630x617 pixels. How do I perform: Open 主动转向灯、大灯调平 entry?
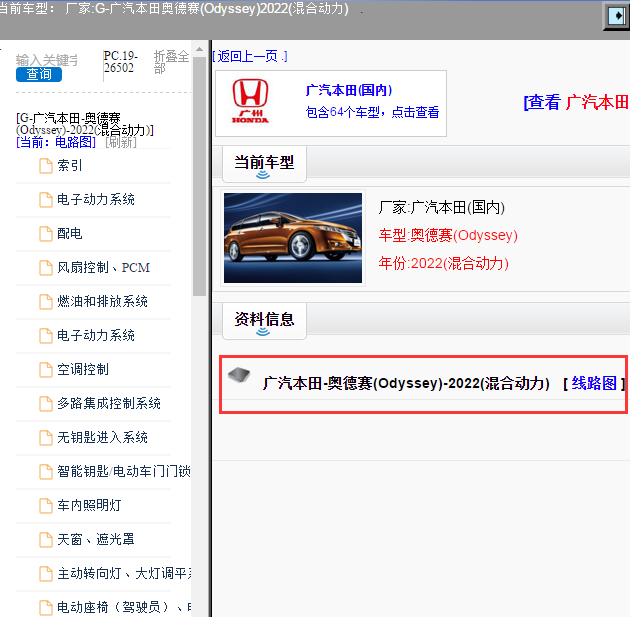(x=124, y=573)
